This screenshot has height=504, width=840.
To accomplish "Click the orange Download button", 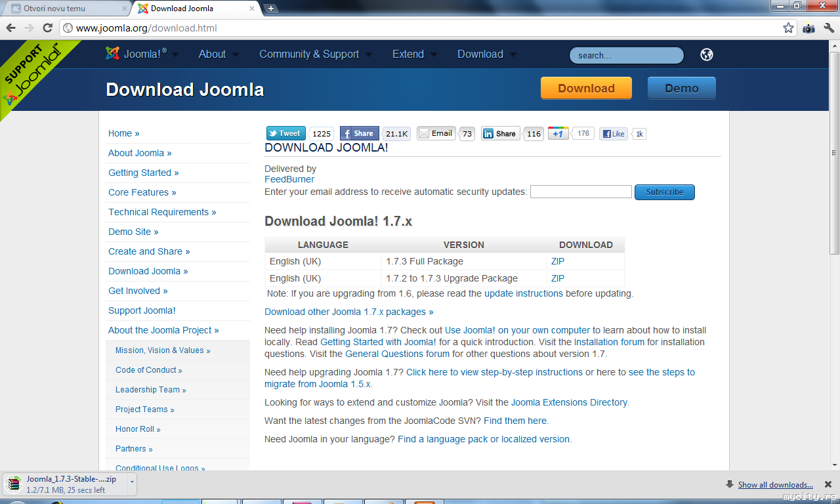I will point(586,89).
